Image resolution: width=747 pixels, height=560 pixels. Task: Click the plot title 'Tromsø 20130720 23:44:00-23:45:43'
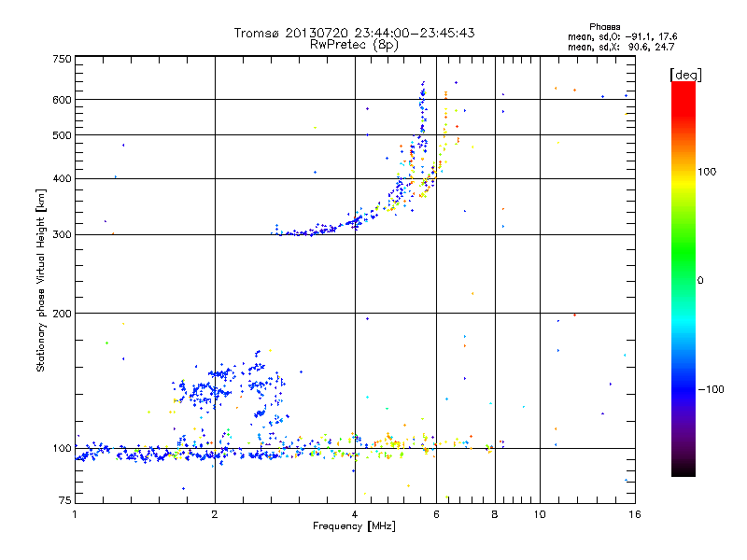(x=354, y=33)
